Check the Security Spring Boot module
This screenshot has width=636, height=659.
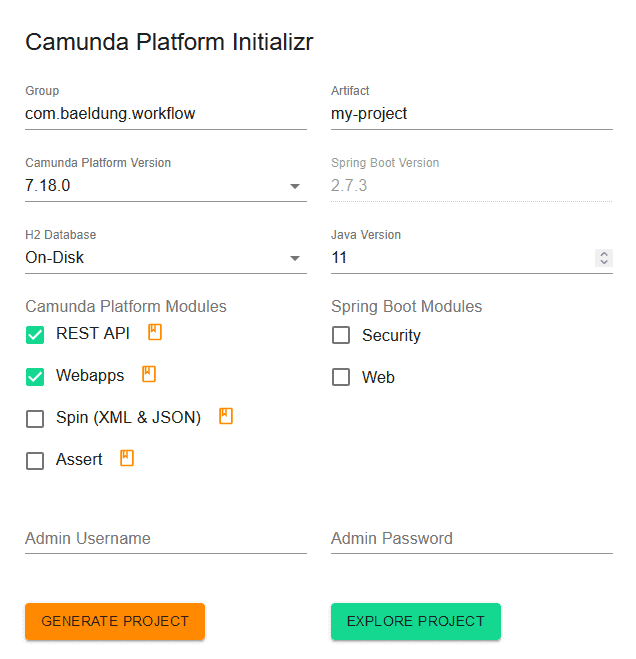pyautogui.click(x=341, y=335)
